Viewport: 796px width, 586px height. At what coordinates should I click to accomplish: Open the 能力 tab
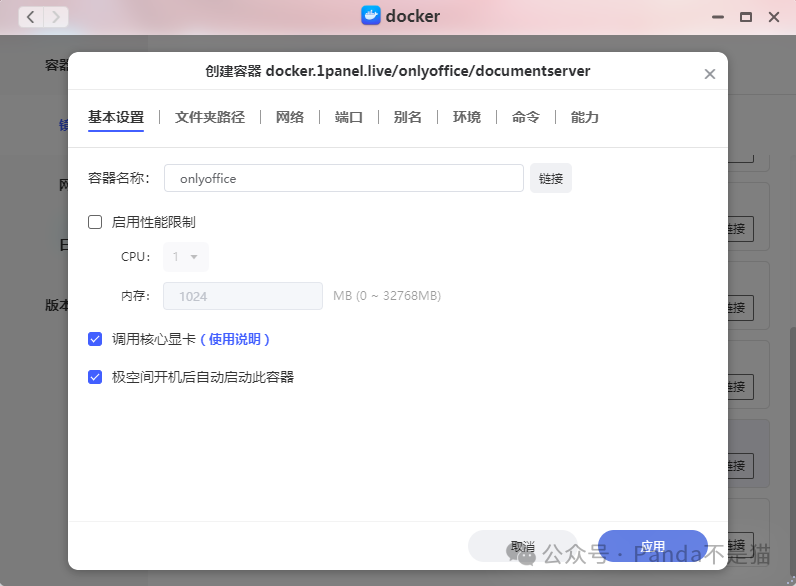pyautogui.click(x=584, y=117)
